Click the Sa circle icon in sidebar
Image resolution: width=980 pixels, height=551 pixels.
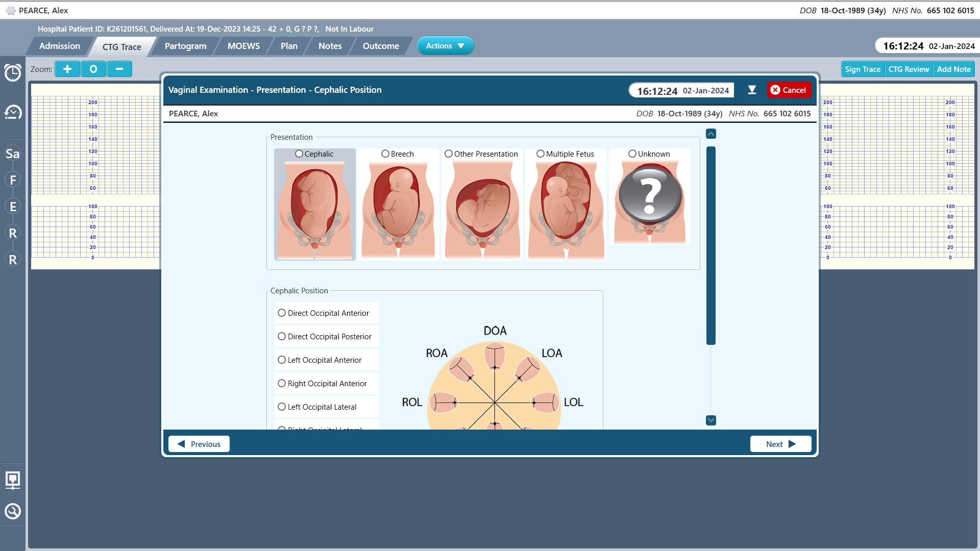[x=13, y=154]
